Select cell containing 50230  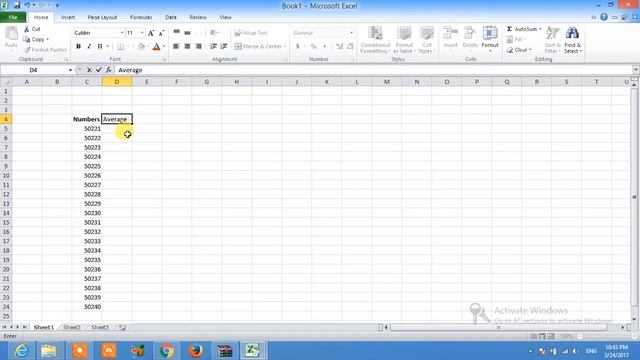coord(87,213)
